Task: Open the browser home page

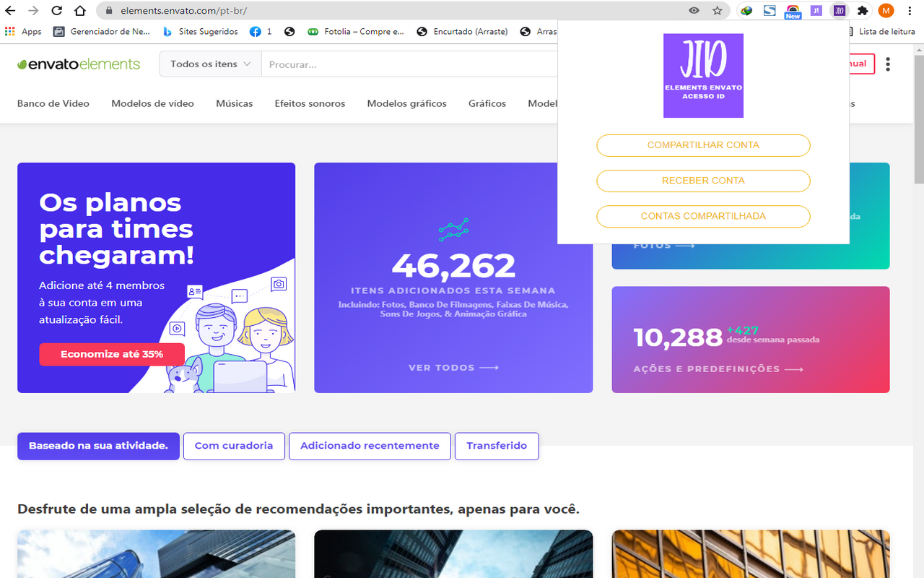Action: (80, 11)
